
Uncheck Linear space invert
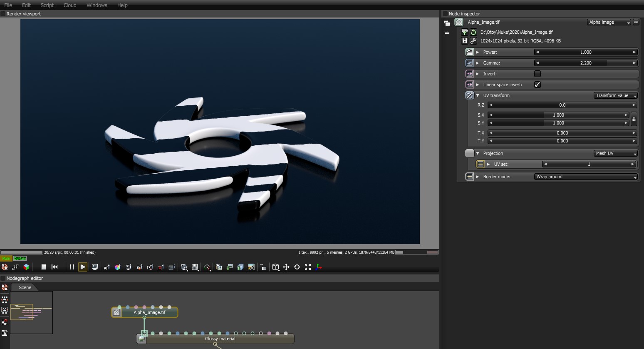click(537, 85)
